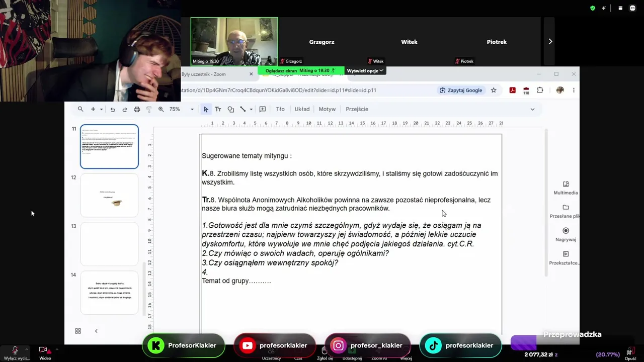Activate the paint format tool

(149, 109)
